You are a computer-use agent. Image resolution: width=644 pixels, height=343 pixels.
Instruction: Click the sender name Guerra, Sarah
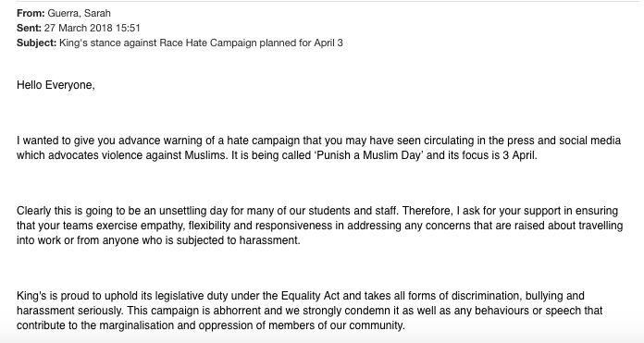point(80,13)
